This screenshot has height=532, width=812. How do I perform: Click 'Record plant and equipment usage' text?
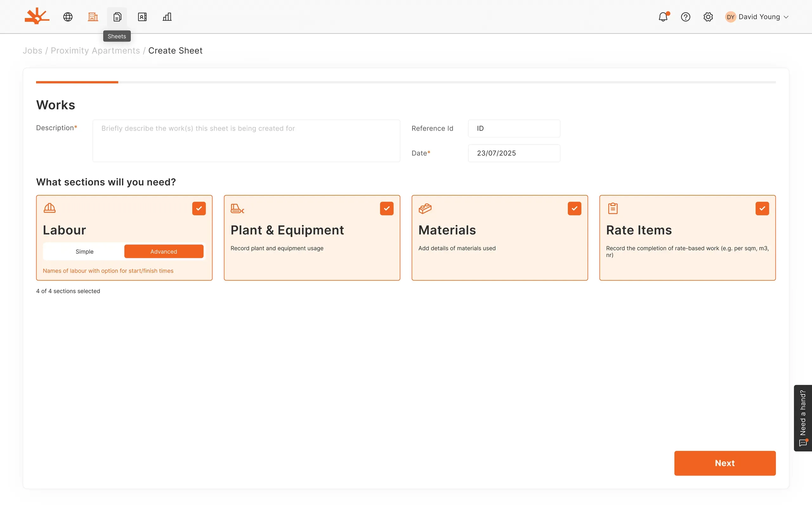[x=277, y=248]
